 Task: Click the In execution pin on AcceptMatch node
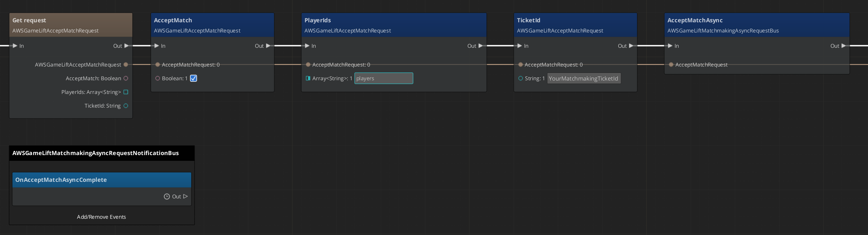tap(157, 46)
